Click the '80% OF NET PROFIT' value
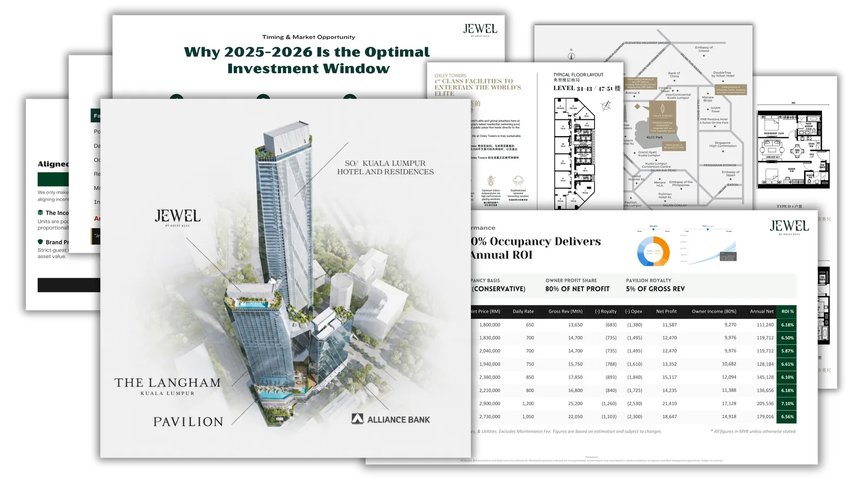Screen dimensions: 868x488 point(577,289)
